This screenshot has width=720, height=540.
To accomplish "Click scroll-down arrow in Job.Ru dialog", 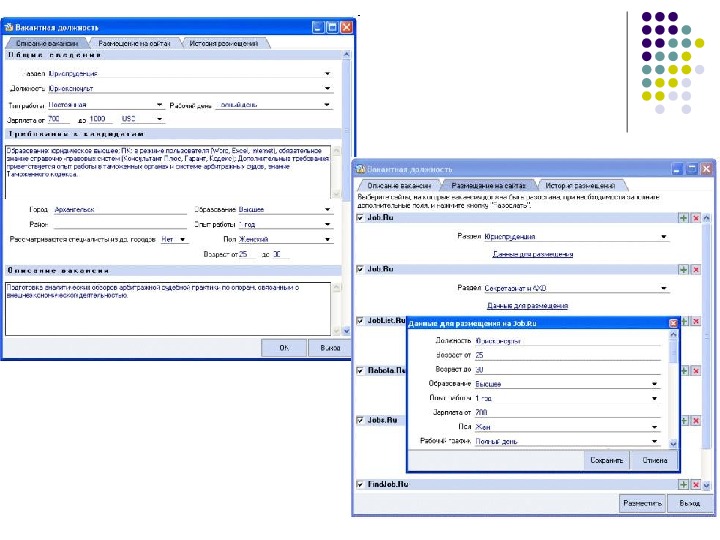I will (673, 444).
